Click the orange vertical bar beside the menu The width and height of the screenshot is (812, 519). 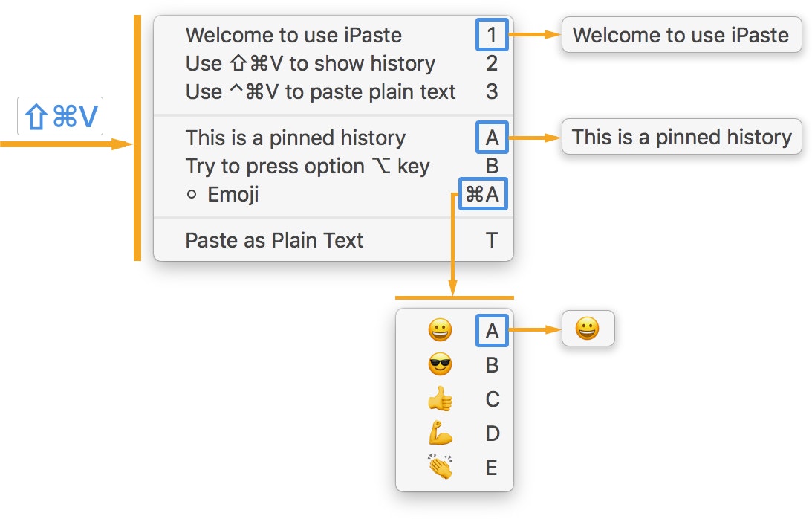point(138,138)
